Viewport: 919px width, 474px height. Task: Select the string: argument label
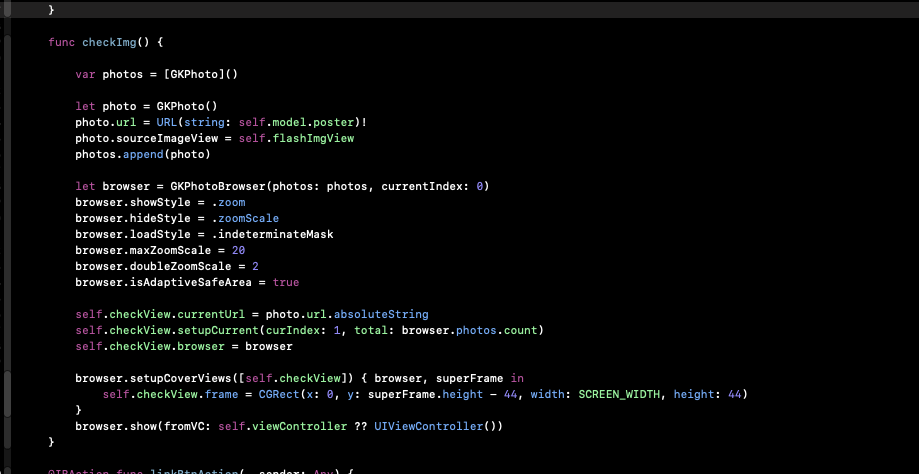point(207,122)
